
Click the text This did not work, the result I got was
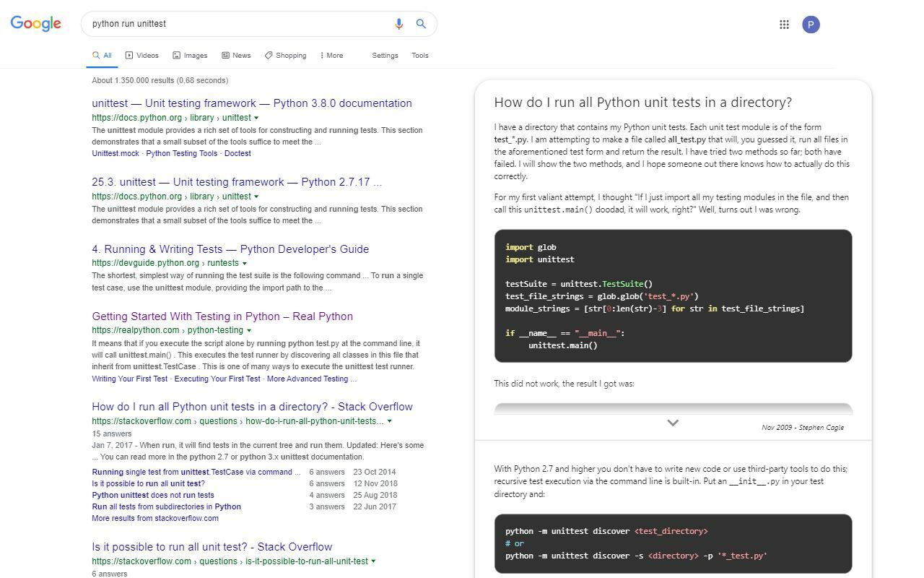[x=564, y=384]
